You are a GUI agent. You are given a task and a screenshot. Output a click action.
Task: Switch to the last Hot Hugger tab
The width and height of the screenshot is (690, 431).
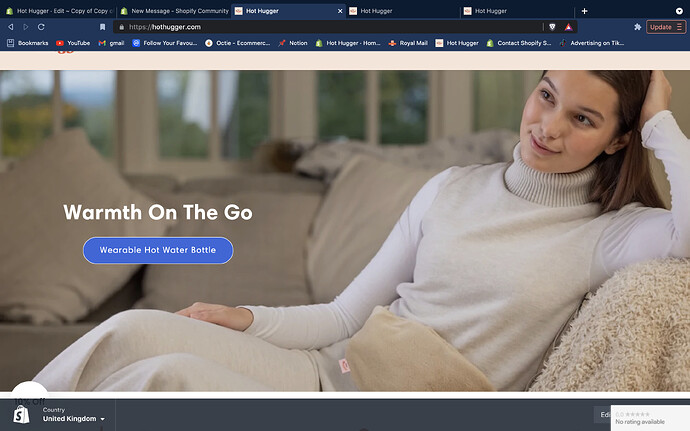(x=517, y=11)
